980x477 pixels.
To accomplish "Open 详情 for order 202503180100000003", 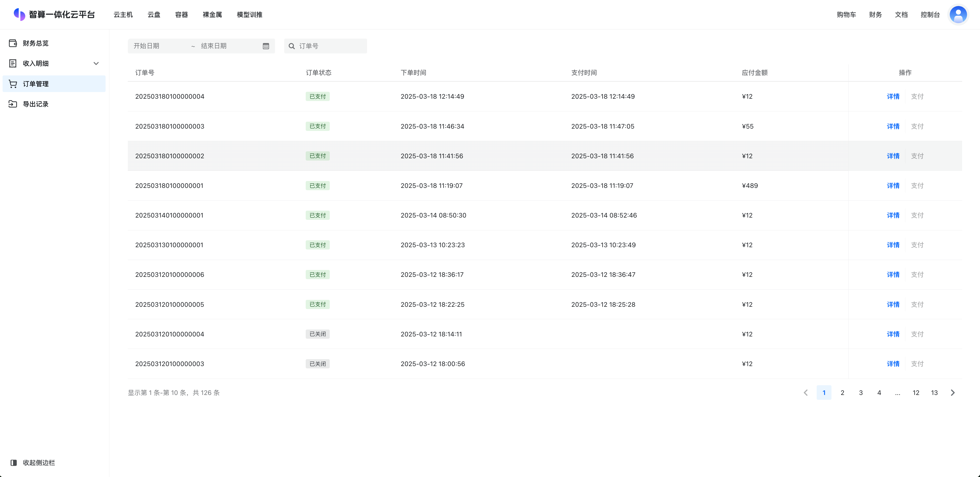I will [893, 126].
